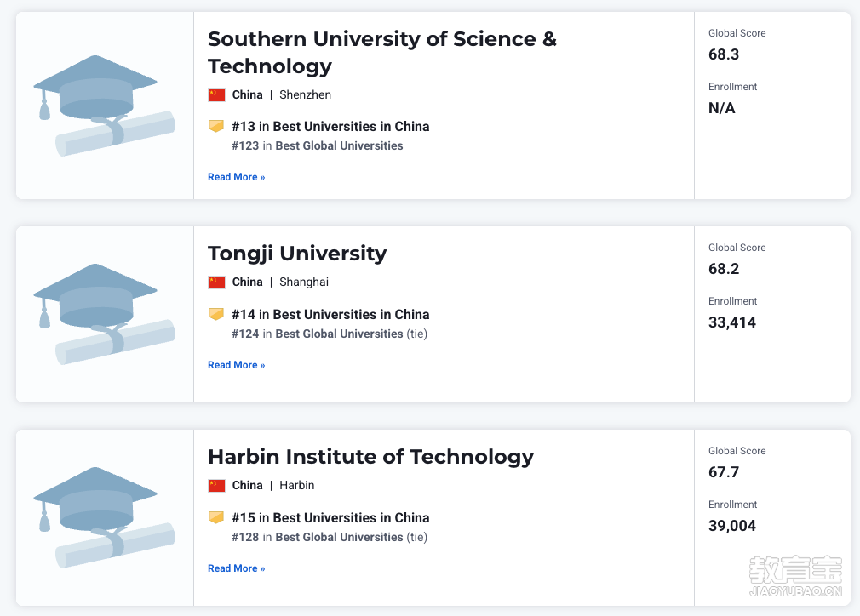Open Harbin Institute of Technology title link
860x616 pixels.
[370, 457]
